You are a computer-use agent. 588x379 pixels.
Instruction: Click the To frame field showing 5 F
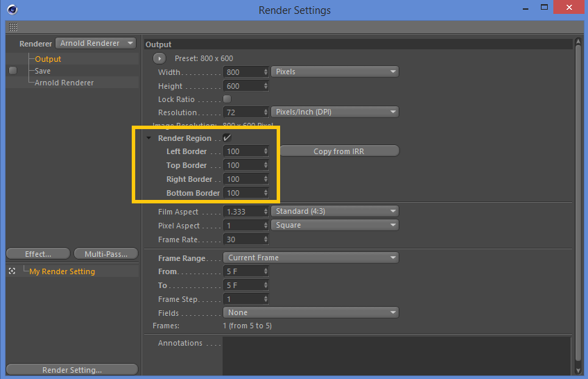click(x=243, y=285)
